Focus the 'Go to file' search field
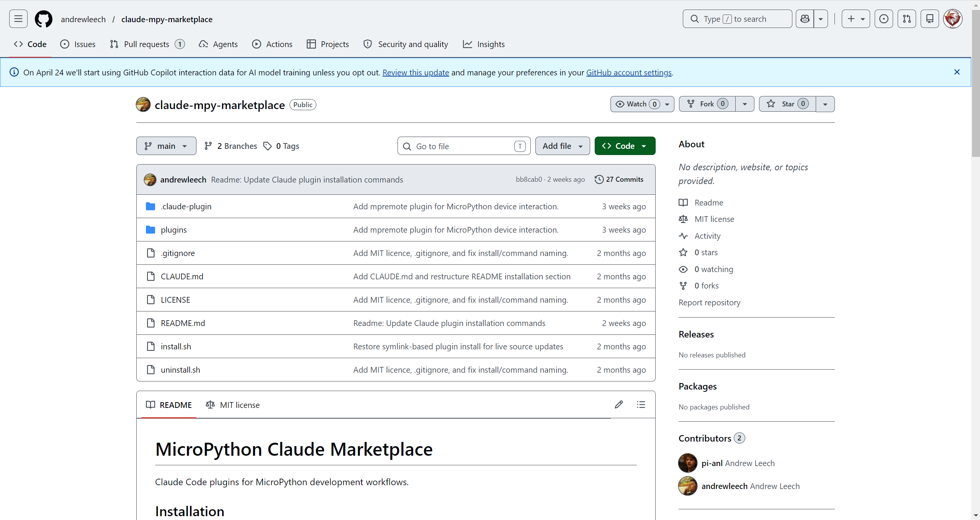 point(464,146)
